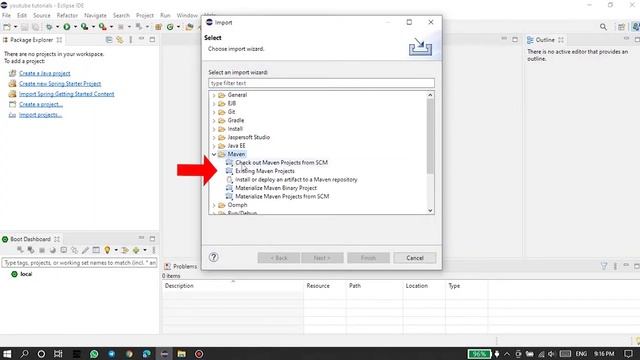
Task: Open WhatsApp from the Windows taskbar
Action: pyautogui.click(x=94, y=353)
